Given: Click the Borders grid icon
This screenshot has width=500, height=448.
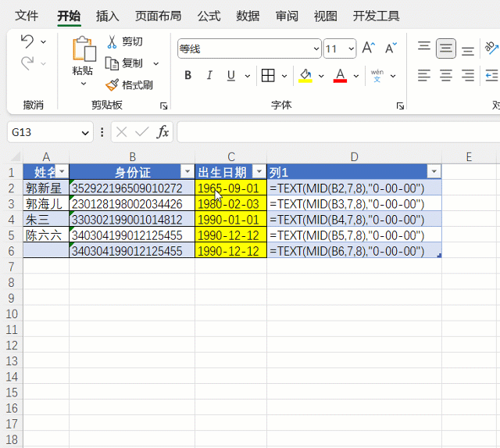Looking at the screenshot, I should [x=268, y=76].
